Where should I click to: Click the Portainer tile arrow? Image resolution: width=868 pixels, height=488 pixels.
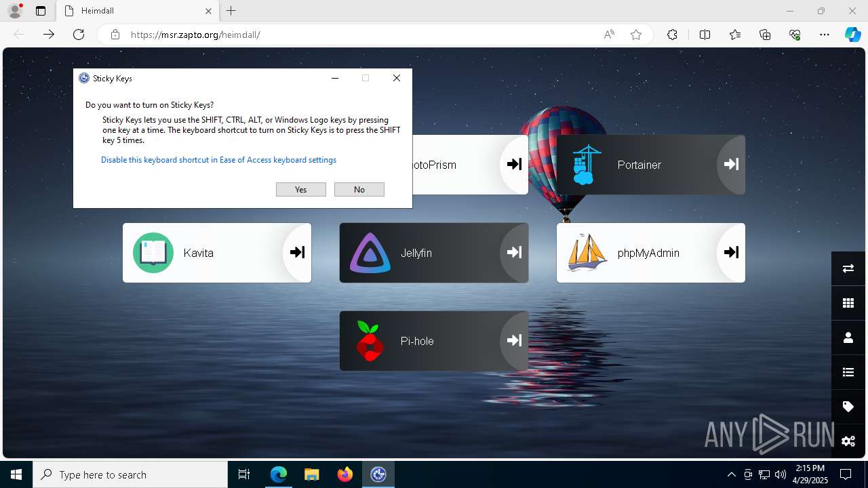[731, 164]
